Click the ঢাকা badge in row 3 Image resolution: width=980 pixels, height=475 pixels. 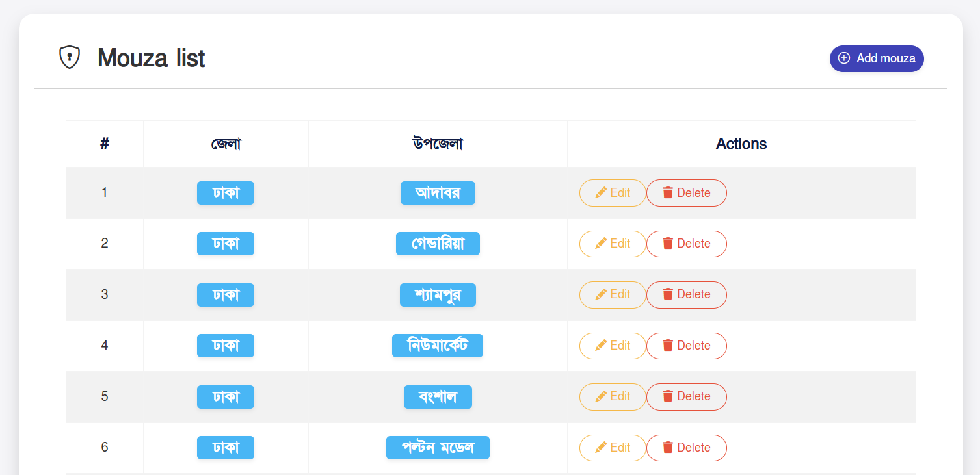point(226,295)
